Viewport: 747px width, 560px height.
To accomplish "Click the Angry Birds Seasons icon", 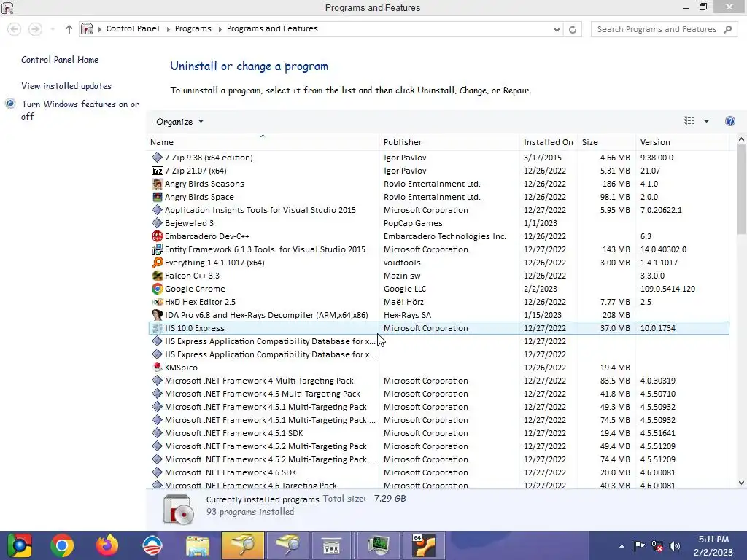I will point(158,184).
